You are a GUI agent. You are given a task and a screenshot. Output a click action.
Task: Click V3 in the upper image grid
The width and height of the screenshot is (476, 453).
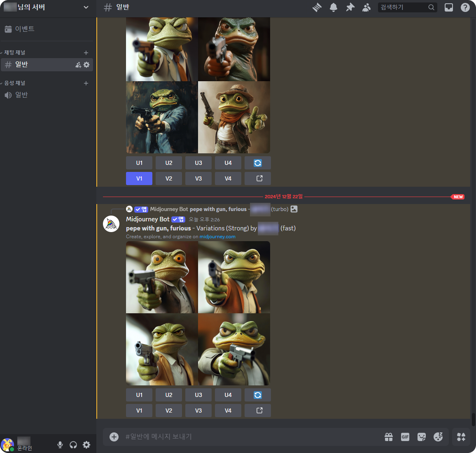198,178
